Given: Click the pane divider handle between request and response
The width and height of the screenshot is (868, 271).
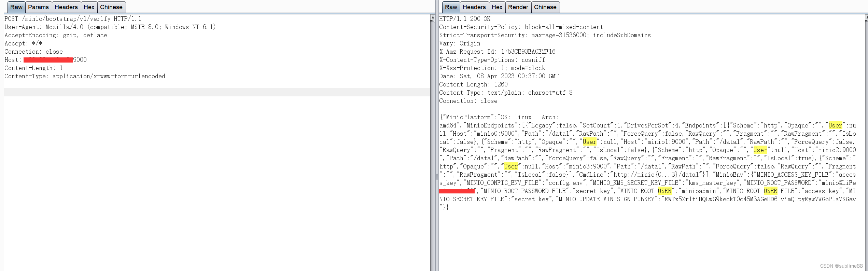Looking at the screenshot, I should click(437, 177).
